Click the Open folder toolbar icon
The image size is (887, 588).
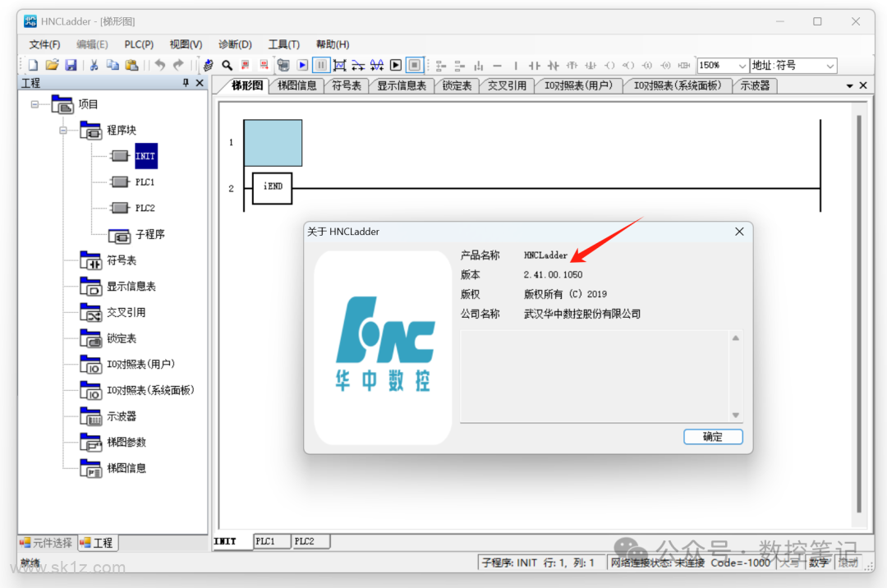click(52, 66)
